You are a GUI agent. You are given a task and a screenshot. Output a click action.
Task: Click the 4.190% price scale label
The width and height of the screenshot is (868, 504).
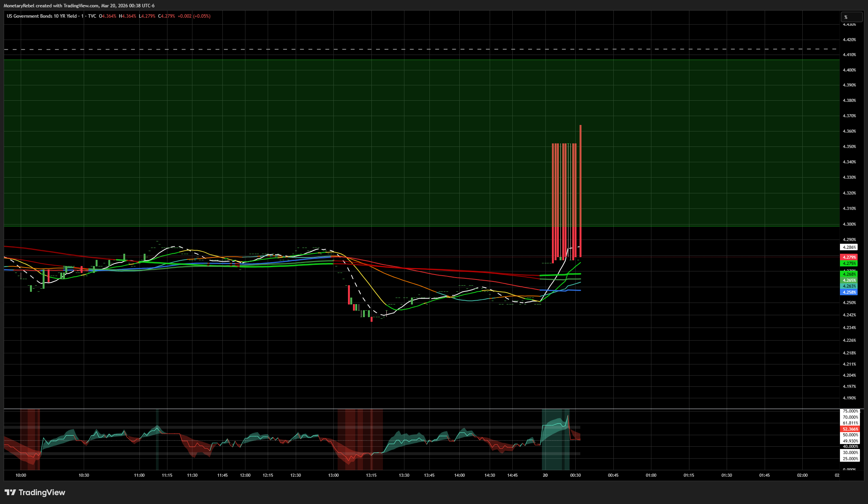pyautogui.click(x=849, y=398)
